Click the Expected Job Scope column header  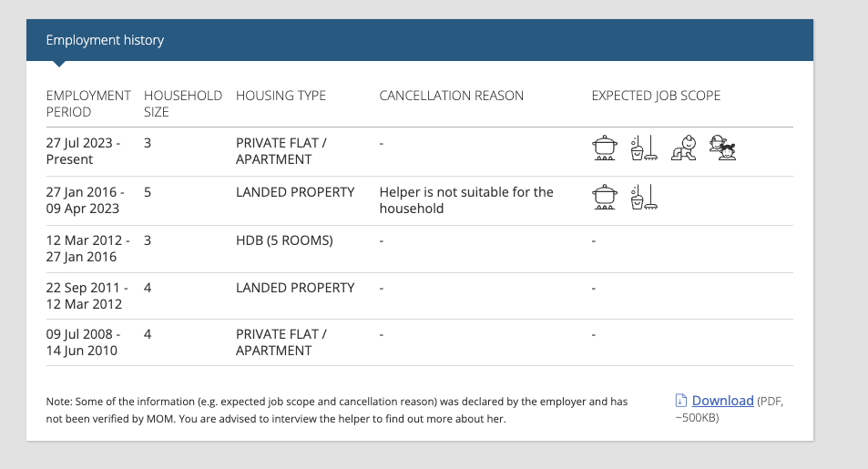point(656,96)
